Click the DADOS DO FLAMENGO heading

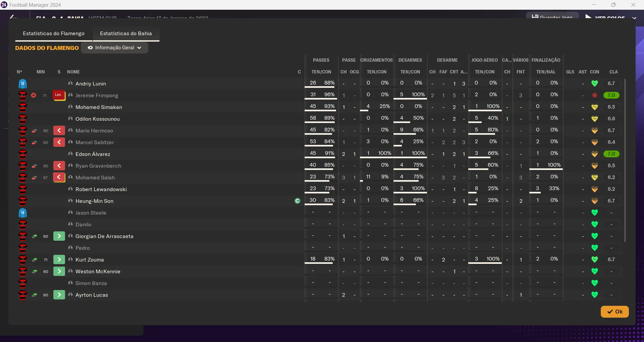click(47, 48)
